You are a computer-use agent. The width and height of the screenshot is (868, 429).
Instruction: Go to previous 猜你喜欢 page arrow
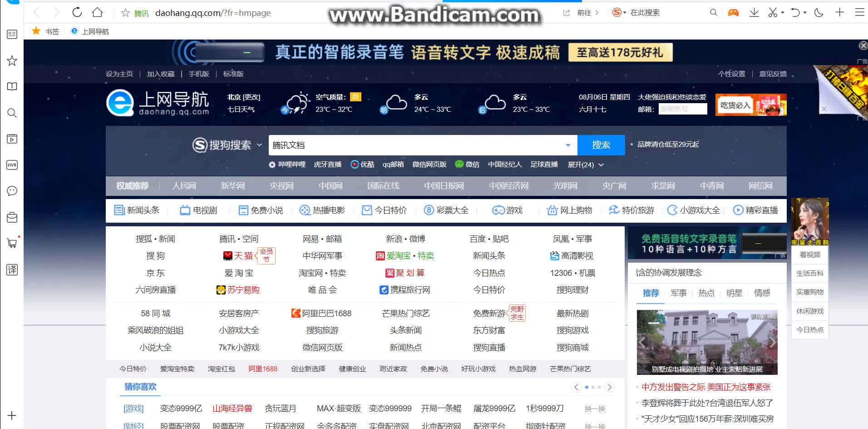[x=576, y=387]
